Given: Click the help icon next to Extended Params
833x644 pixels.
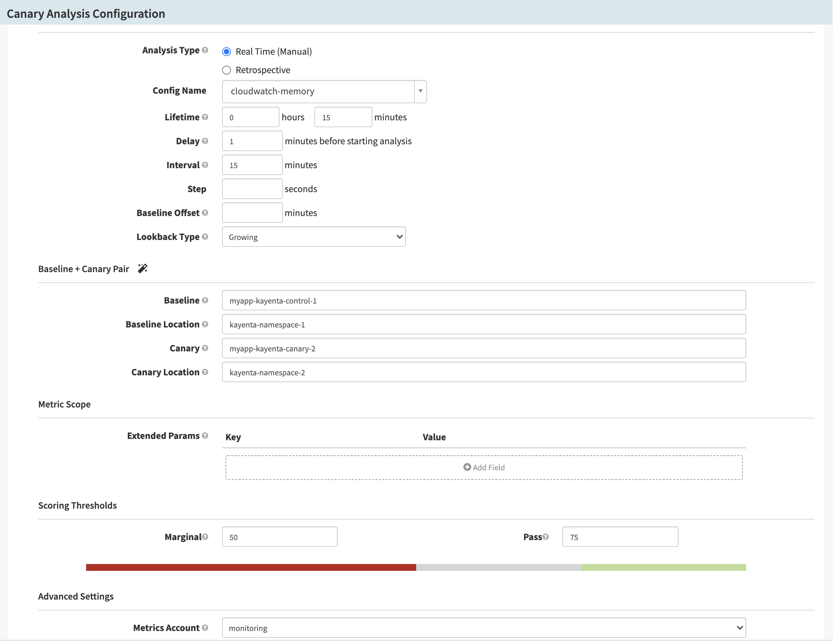Looking at the screenshot, I should [x=205, y=435].
